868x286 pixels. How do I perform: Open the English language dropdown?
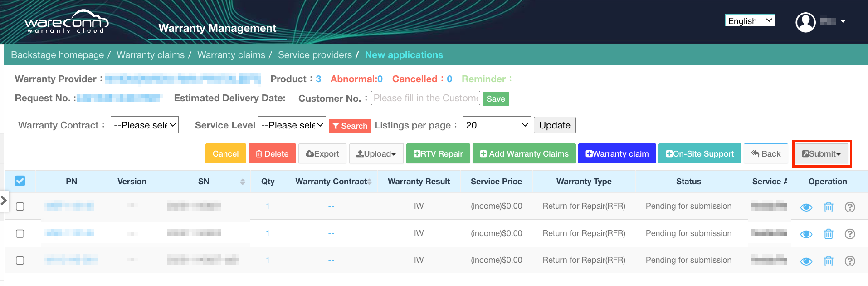coord(750,21)
